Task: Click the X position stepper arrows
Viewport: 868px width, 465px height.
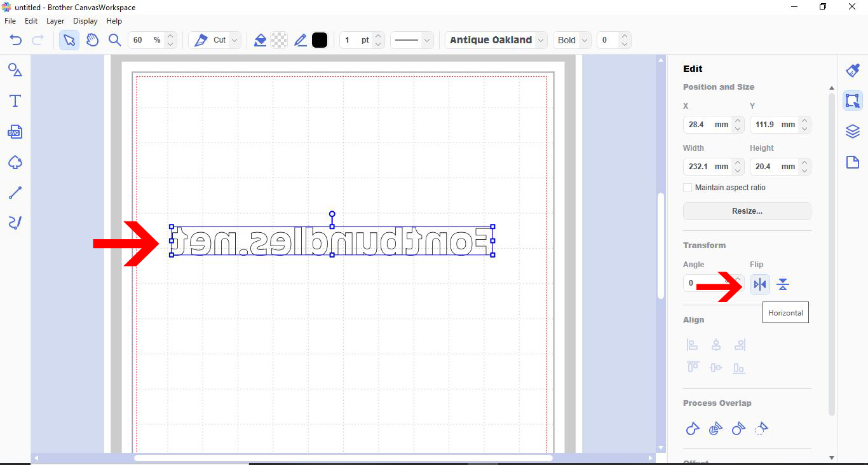Action: click(x=738, y=125)
